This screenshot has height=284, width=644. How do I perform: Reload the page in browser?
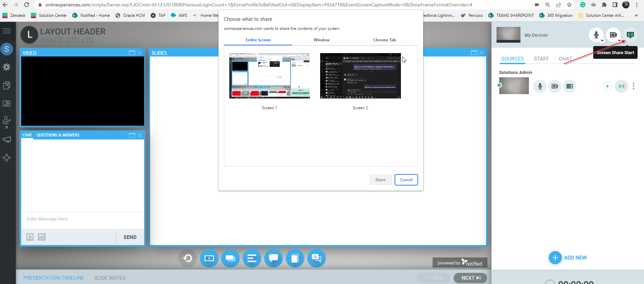[x=27, y=5]
